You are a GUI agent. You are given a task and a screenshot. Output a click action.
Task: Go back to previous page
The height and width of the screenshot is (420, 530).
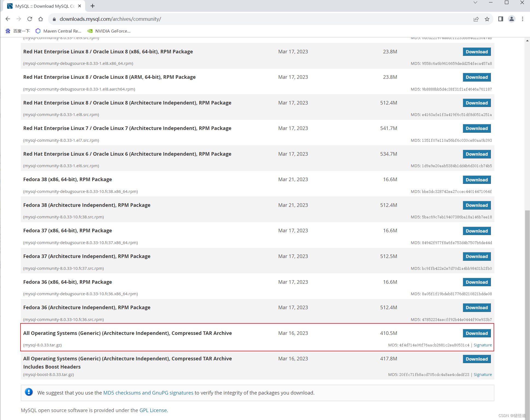8,19
